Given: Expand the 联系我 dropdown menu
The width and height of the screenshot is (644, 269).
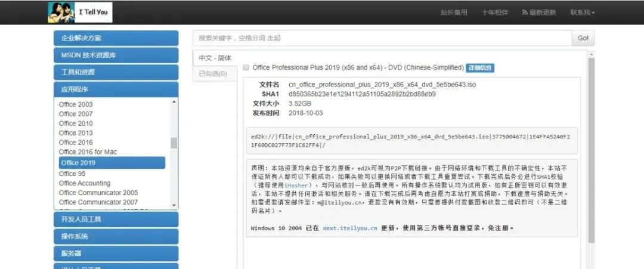Looking at the screenshot, I should point(583,13).
